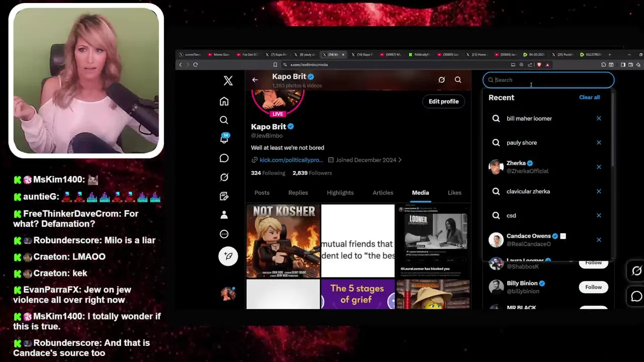Open the 'mutual friends that' media thumbnail

tap(358, 241)
